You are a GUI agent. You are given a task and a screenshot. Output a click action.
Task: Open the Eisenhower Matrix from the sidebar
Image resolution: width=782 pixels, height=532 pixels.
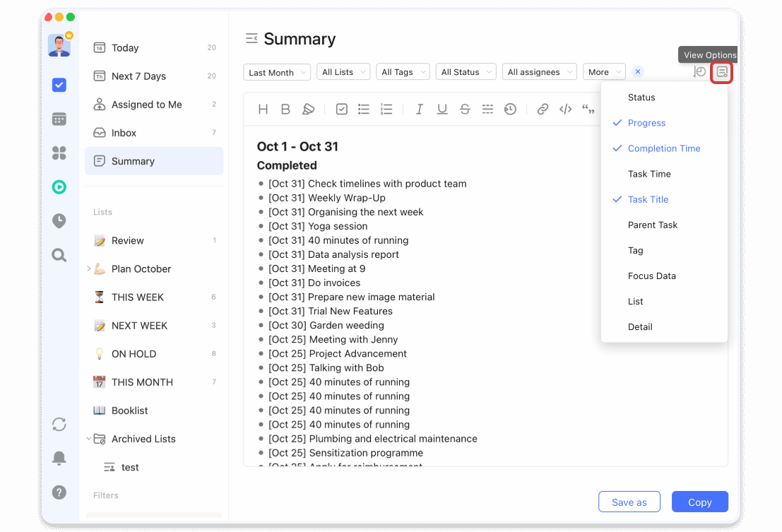coord(59,152)
